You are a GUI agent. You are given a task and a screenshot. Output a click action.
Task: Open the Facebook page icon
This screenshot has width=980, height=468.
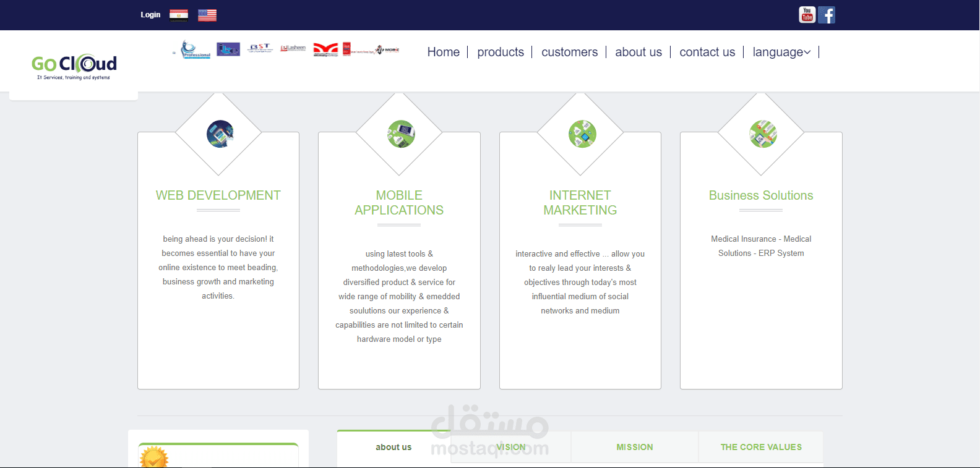(x=827, y=15)
